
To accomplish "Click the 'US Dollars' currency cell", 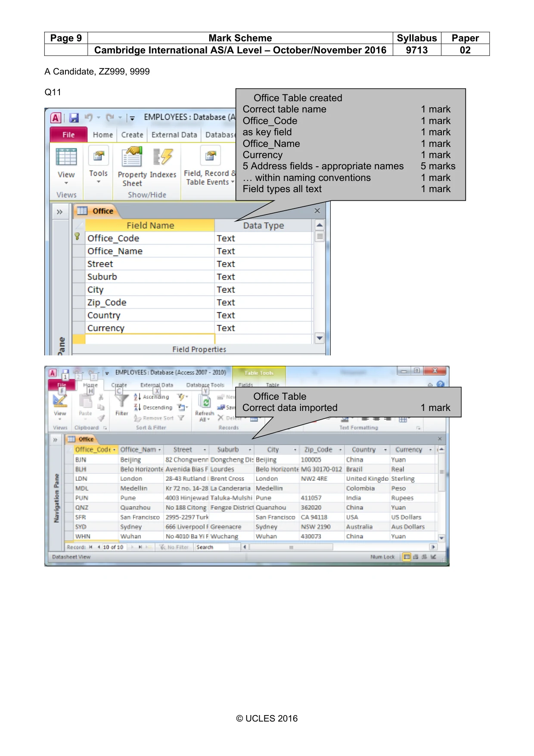I will [x=413, y=517].
